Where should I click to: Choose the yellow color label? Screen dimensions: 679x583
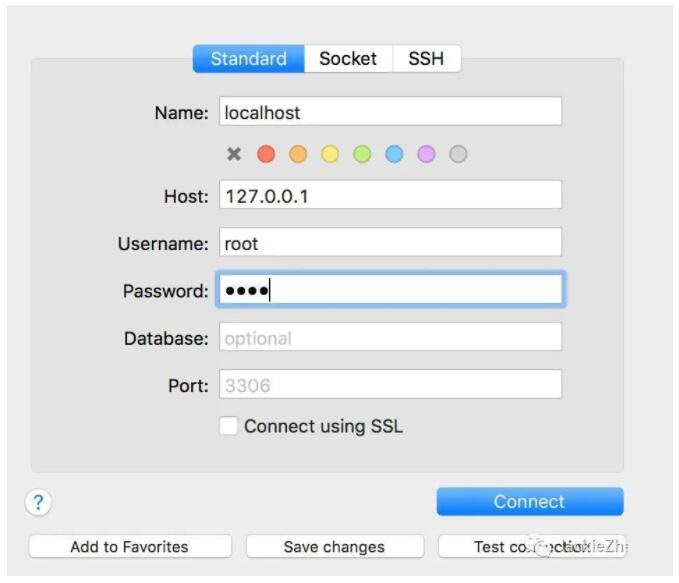[x=330, y=154]
